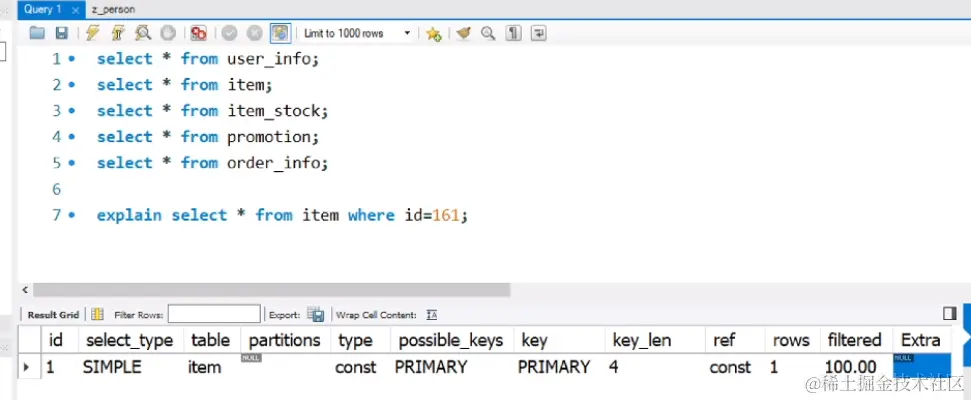Select NULL cell under Extra
Image resolution: width=971 pixels, height=400 pixels.
921,365
